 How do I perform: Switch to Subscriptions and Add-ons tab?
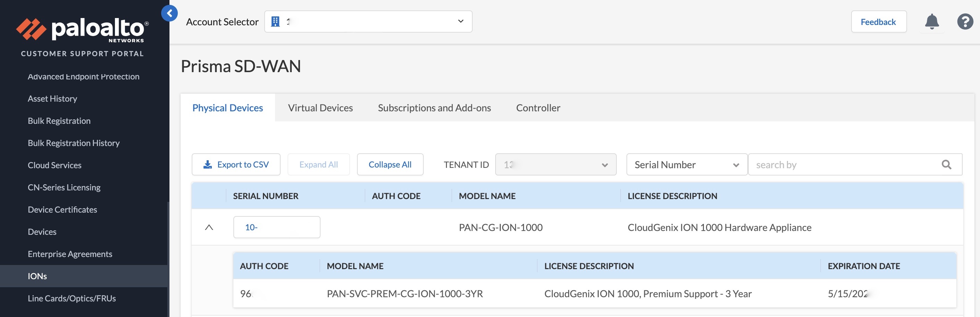(434, 108)
